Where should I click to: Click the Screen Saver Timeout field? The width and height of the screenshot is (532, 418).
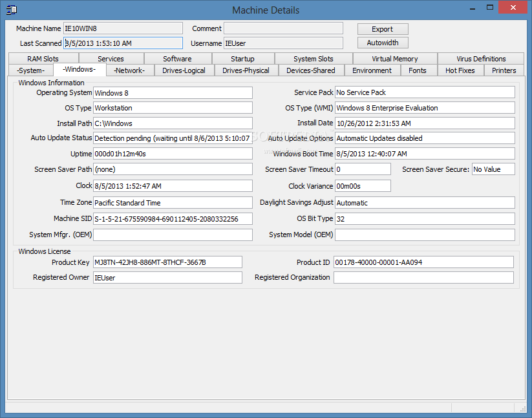click(363, 169)
